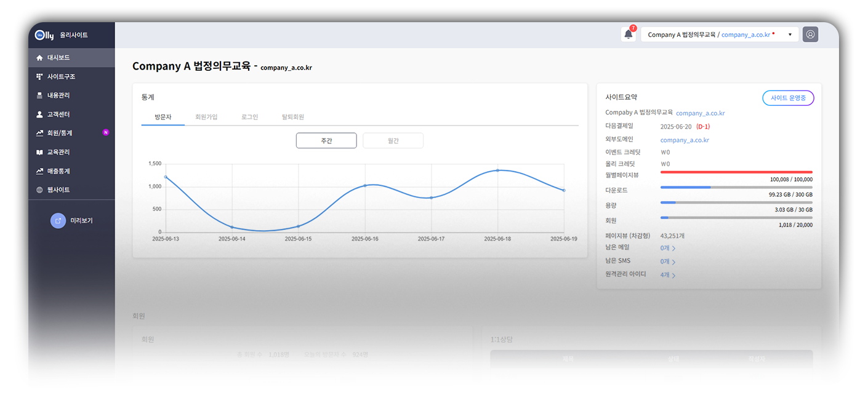Expand the 남은 메일 0개 chevron

[673, 249]
